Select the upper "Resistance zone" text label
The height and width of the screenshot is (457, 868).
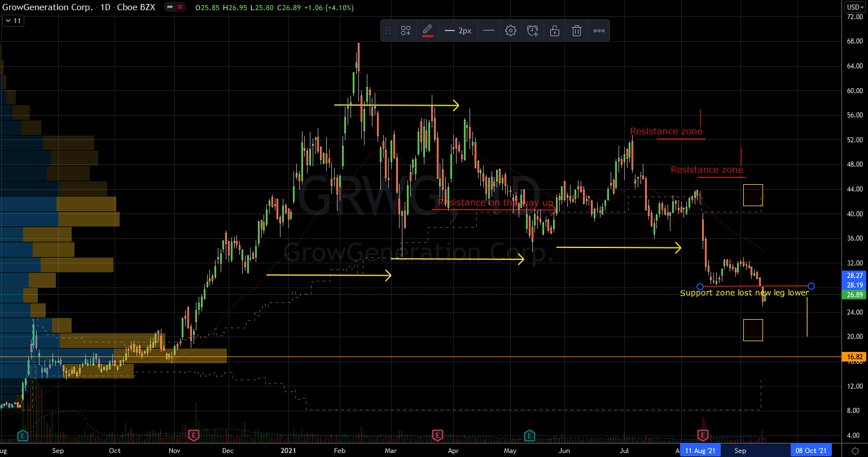(x=667, y=132)
